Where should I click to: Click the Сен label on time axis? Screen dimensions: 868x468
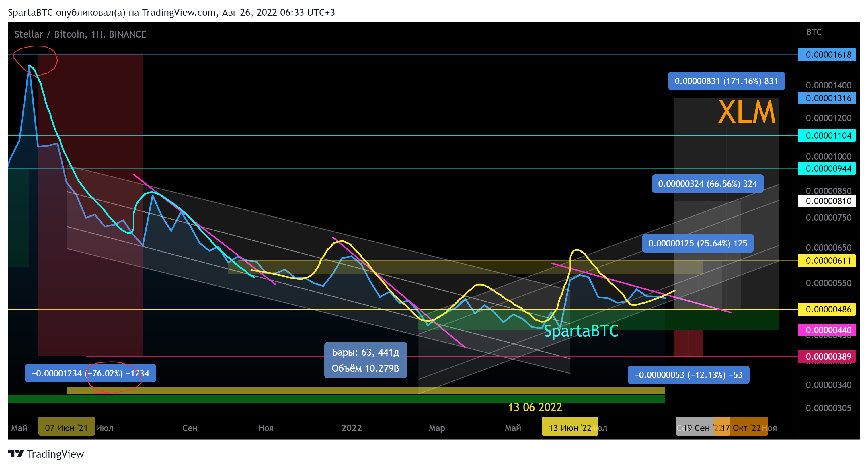tap(190, 428)
